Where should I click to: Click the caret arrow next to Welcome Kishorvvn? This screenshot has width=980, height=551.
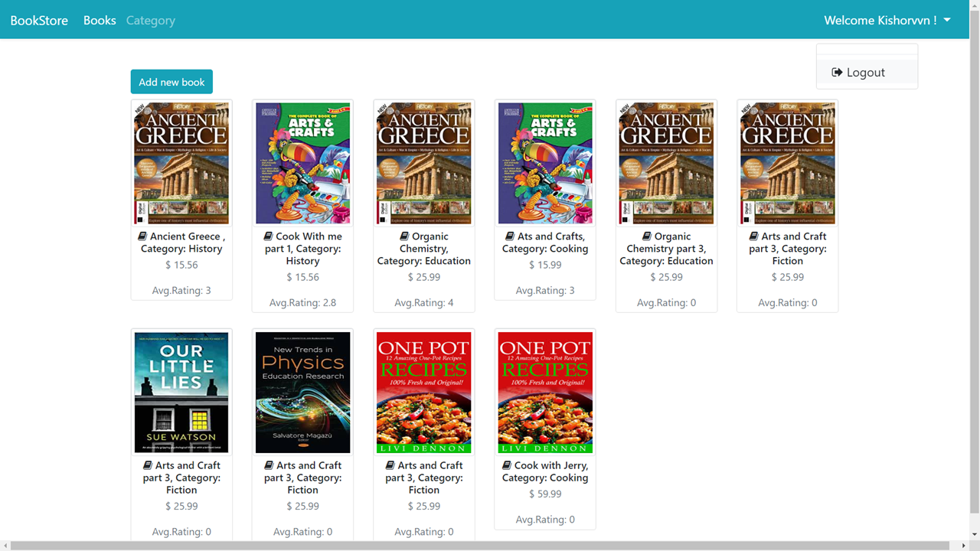(947, 21)
